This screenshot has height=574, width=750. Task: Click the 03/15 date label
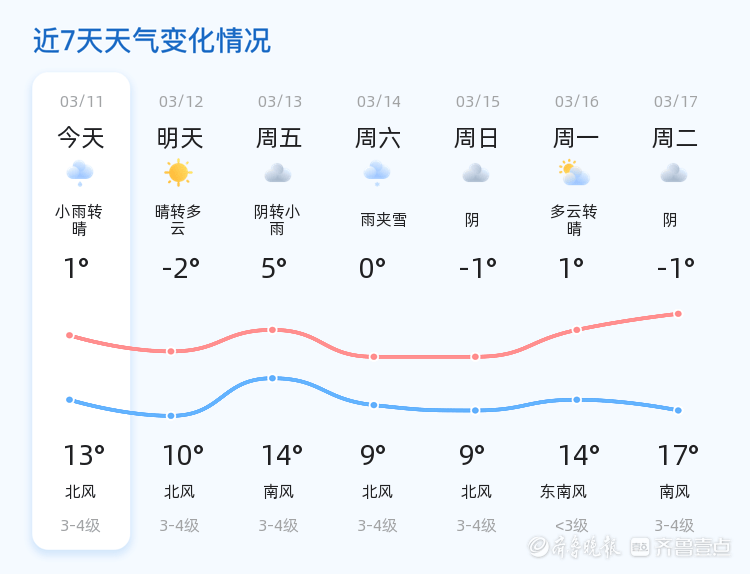(477, 101)
